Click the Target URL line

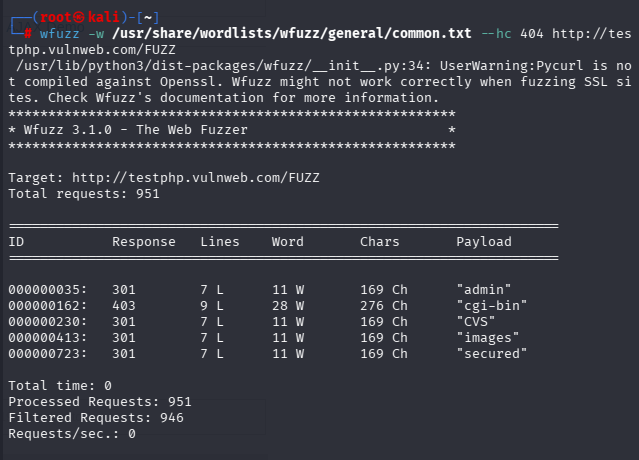coord(164,178)
